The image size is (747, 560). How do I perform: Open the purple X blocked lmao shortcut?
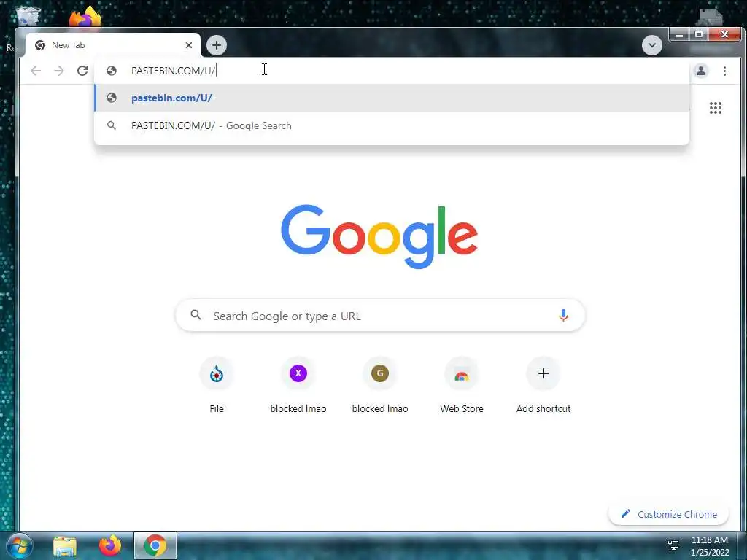point(298,386)
